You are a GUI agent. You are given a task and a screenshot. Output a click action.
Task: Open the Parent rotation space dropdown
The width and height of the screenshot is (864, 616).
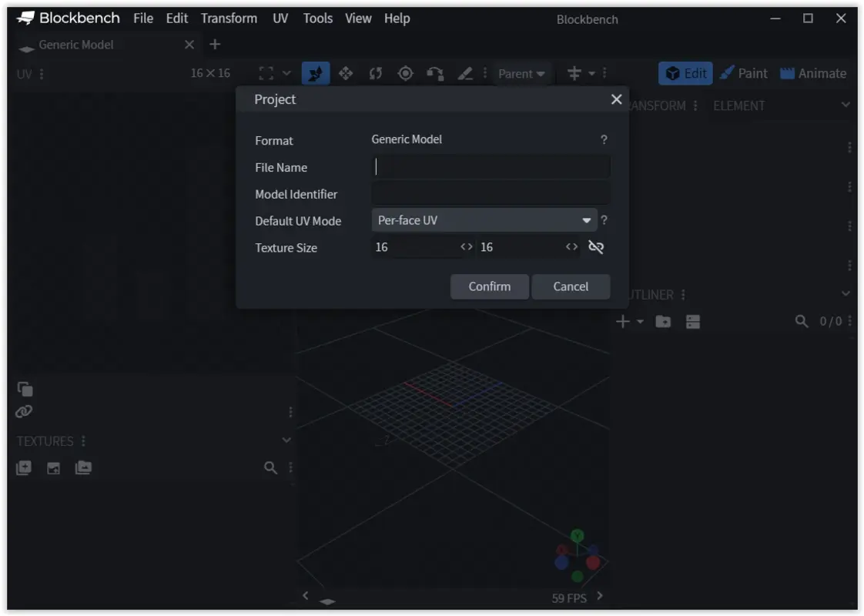pos(522,73)
